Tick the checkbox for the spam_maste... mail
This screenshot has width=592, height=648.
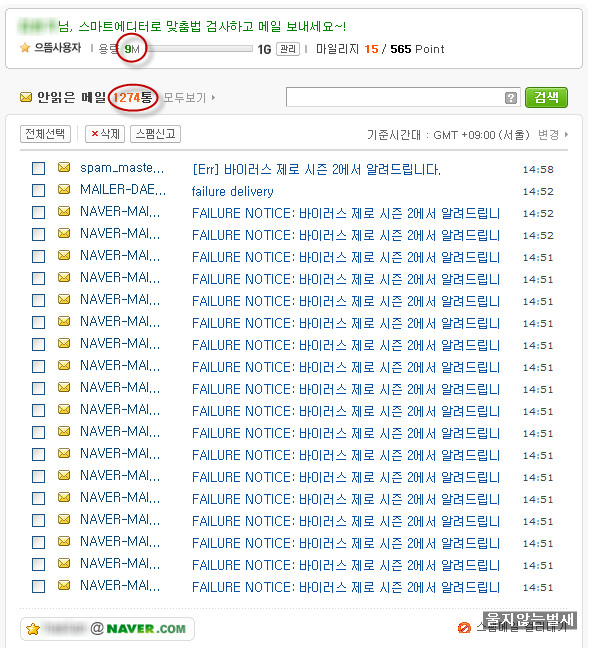coord(38,168)
